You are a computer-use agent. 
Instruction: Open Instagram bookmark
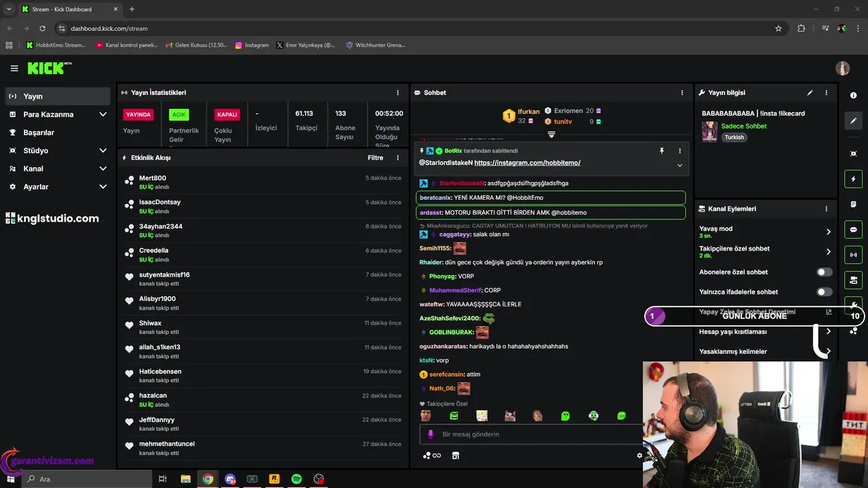pyautogui.click(x=252, y=45)
